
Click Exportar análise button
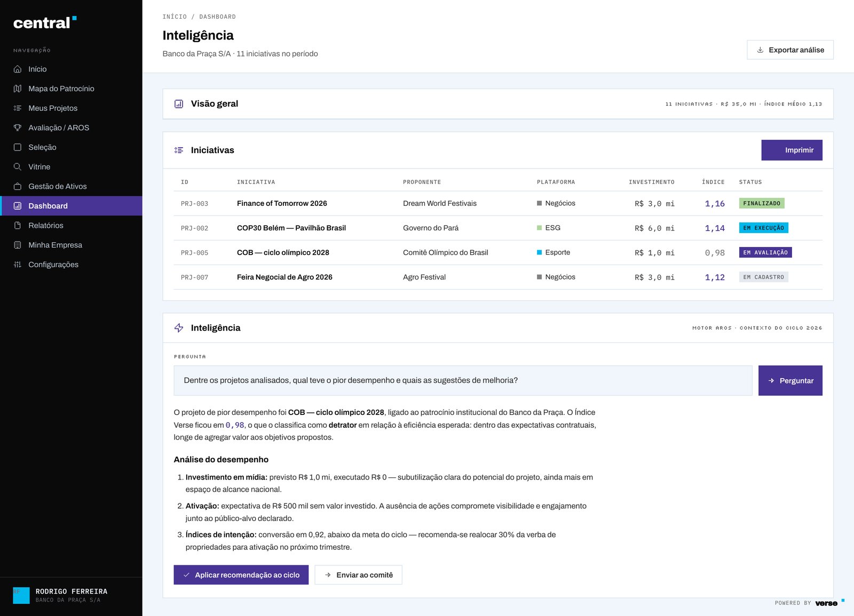click(790, 50)
